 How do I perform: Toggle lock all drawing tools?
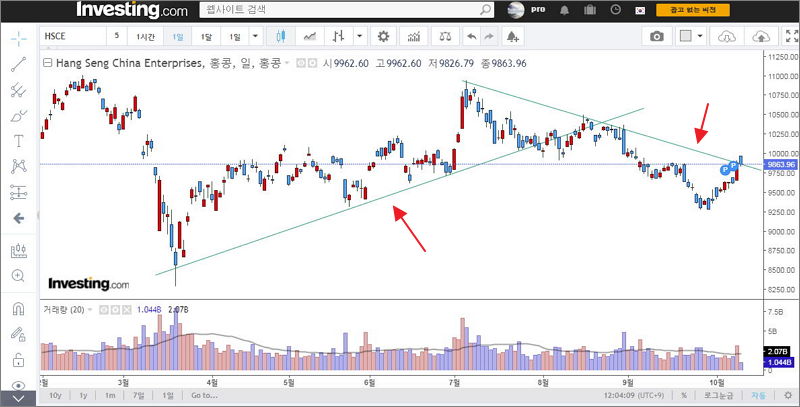pyautogui.click(x=18, y=360)
